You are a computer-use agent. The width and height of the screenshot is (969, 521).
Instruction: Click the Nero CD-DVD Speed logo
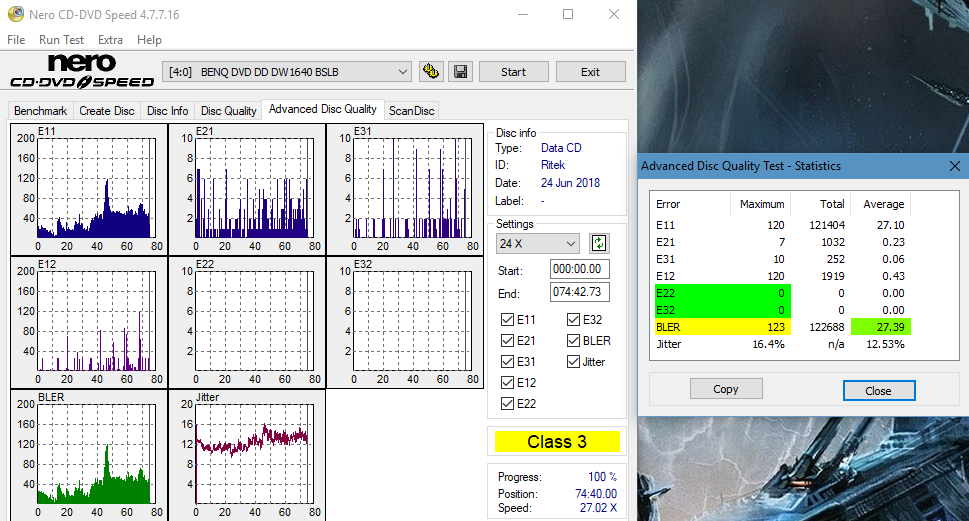point(82,72)
